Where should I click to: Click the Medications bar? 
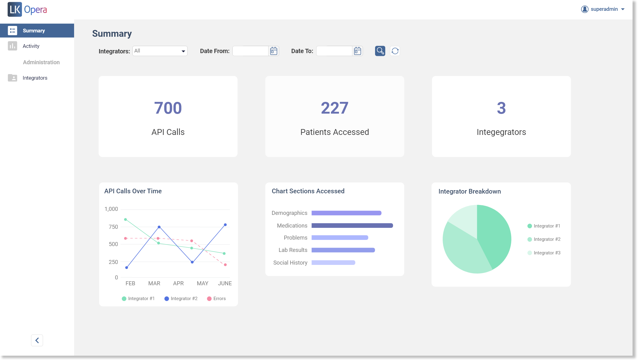click(352, 226)
